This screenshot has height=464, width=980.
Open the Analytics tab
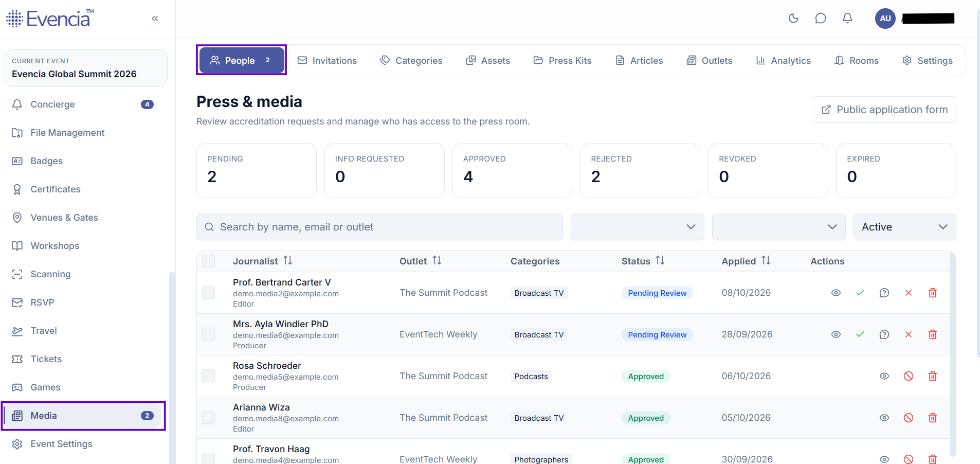pyautogui.click(x=784, y=61)
